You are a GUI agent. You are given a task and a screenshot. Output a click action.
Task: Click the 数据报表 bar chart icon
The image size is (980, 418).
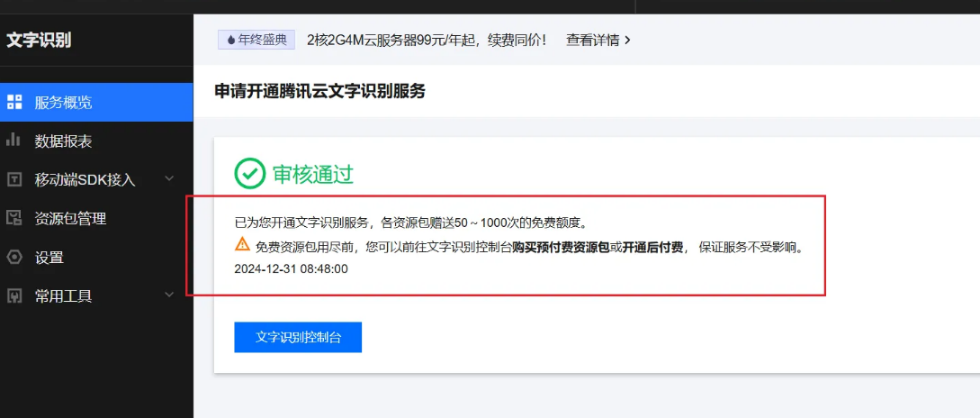pos(13,141)
